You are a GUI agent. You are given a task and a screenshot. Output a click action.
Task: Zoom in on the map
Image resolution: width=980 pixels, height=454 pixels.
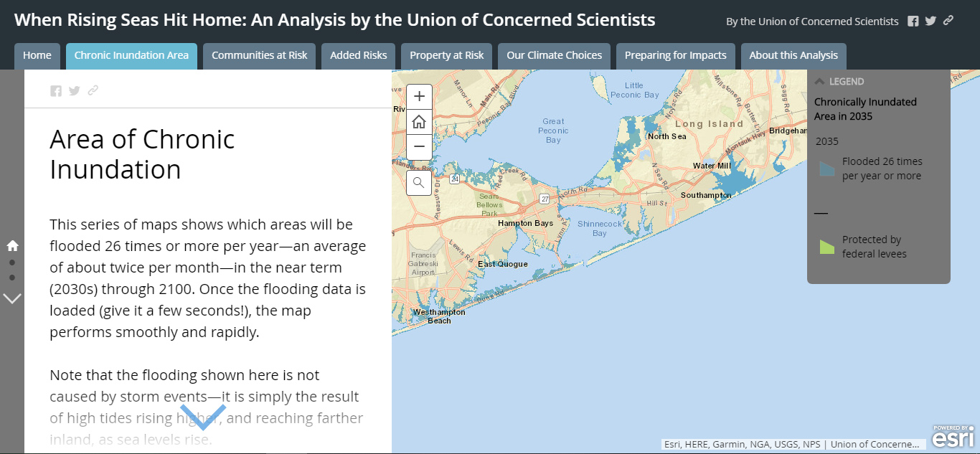point(419,97)
